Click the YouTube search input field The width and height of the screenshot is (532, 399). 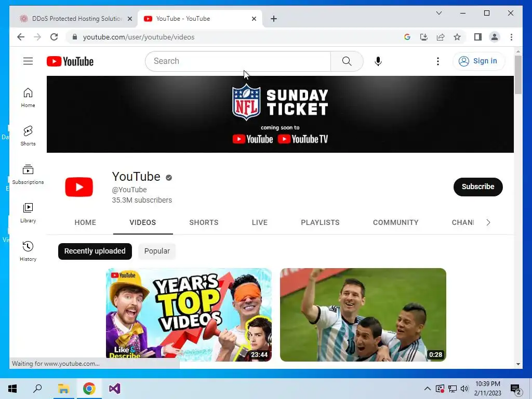pos(238,61)
